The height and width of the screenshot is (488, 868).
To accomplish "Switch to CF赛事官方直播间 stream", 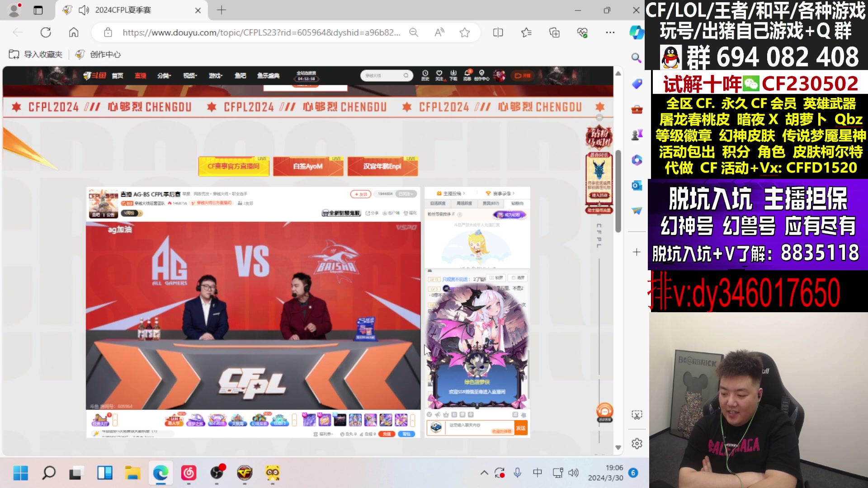I will pos(234,166).
